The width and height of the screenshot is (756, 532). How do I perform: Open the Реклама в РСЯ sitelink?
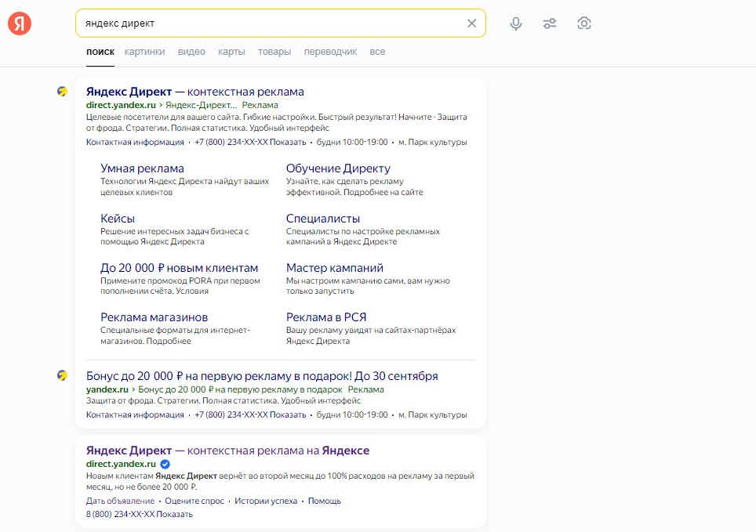[326, 317]
